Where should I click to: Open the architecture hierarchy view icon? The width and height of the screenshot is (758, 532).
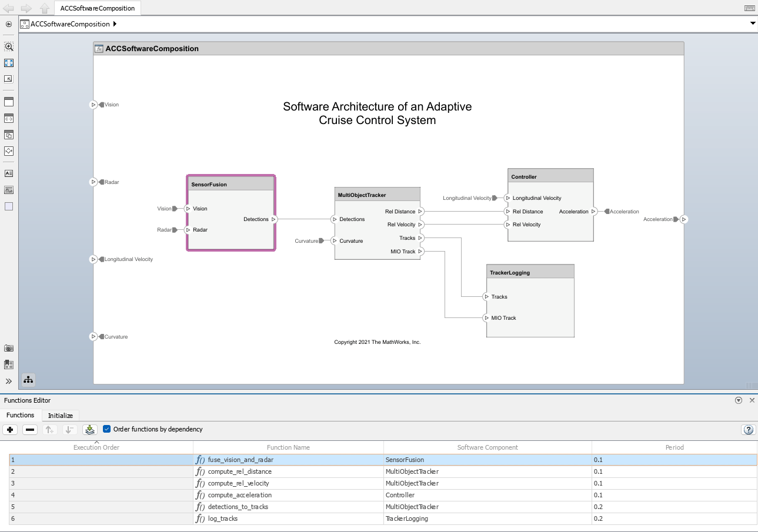[28, 380]
